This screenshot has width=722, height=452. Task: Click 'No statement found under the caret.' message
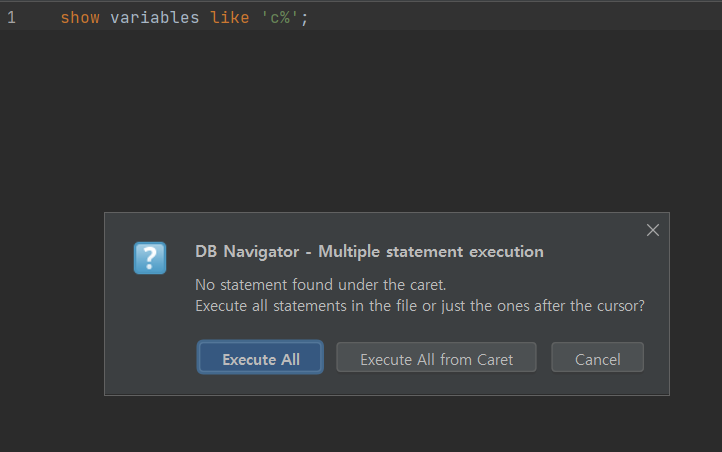pyautogui.click(x=320, y=285)
